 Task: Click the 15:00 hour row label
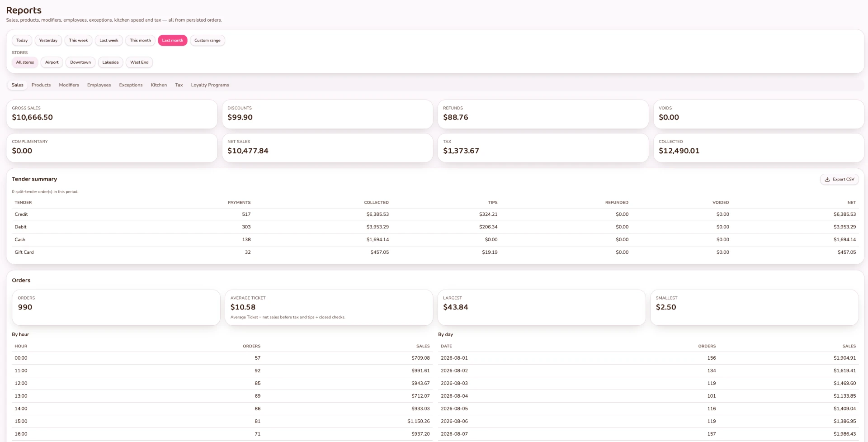click(21, 422)
